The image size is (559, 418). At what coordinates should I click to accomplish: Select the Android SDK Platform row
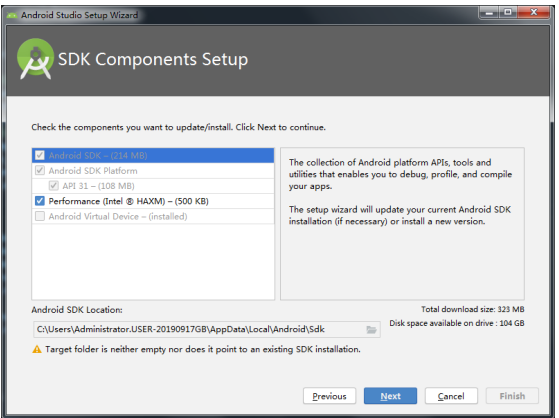coord(153,171)
